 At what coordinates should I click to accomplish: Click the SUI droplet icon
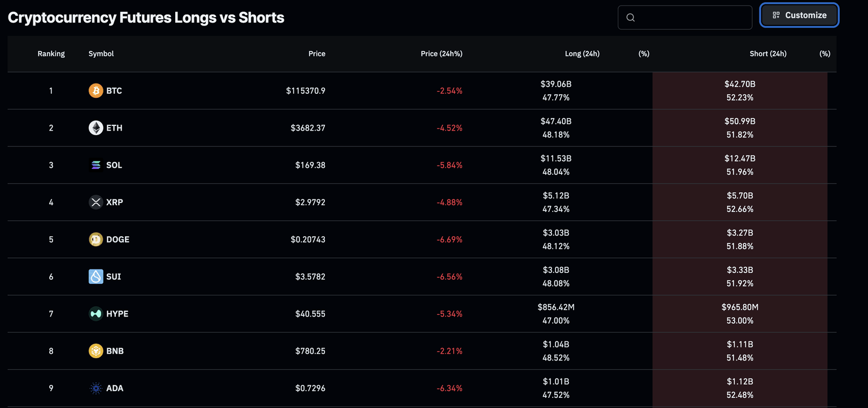point(96,276)
